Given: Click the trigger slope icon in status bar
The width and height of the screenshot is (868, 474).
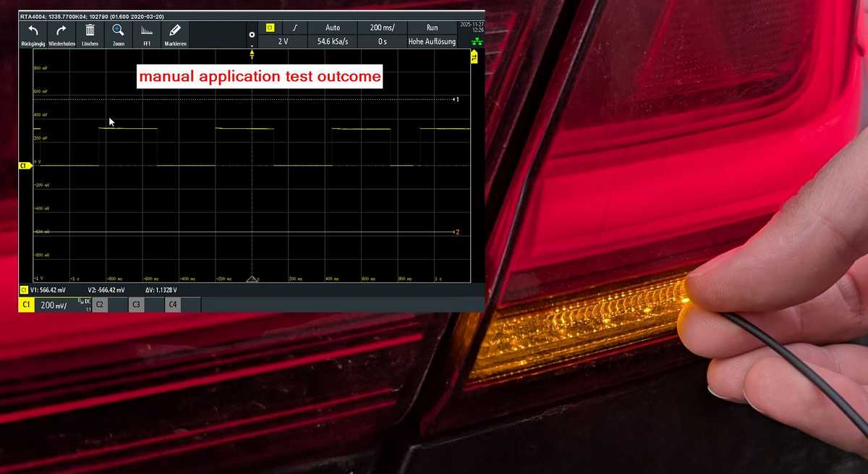Looking at the screenshot, I should (294, 27).
